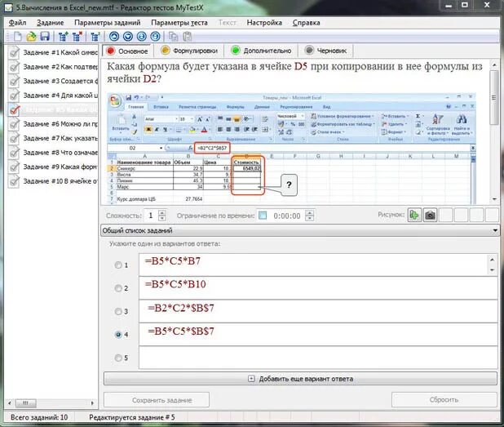Open the Параметры теста menu

[x=179, y=23]
